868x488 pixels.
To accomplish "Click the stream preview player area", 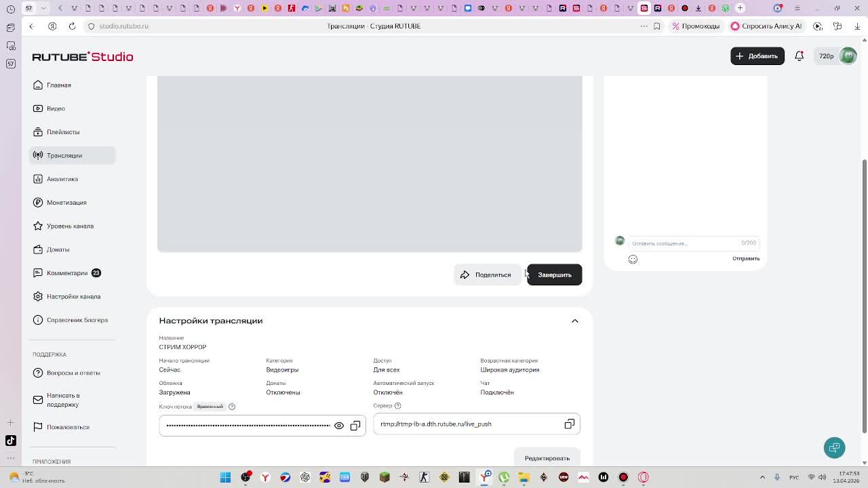I will (x=370, y=163).
